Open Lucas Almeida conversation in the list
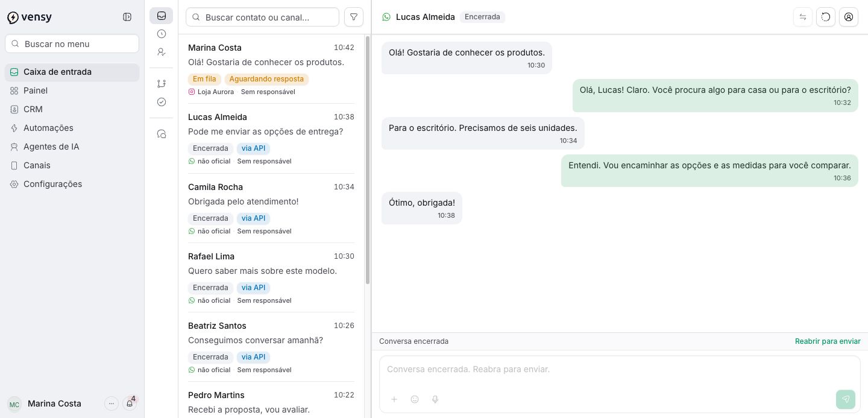Image resolution: width=868 pixels, height=418 pixels. pos(271,138)
